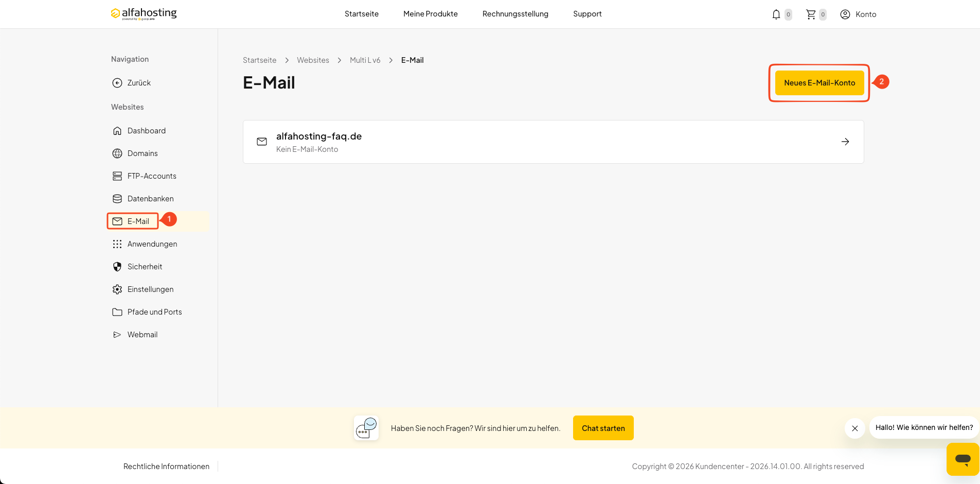
Task: Click the cart item count badge
Action: [x=823, y=14]
